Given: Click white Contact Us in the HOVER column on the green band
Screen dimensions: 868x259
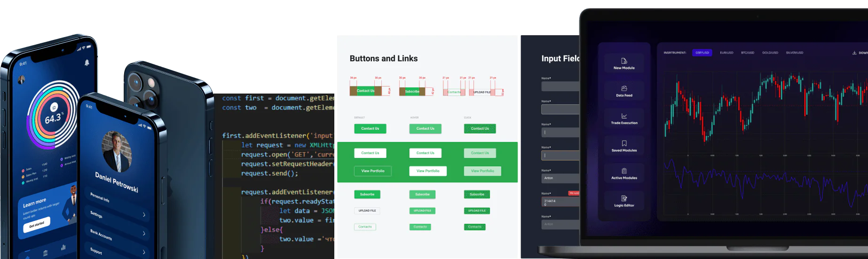Looking at the screenshot, I should (x=425, y=153).
